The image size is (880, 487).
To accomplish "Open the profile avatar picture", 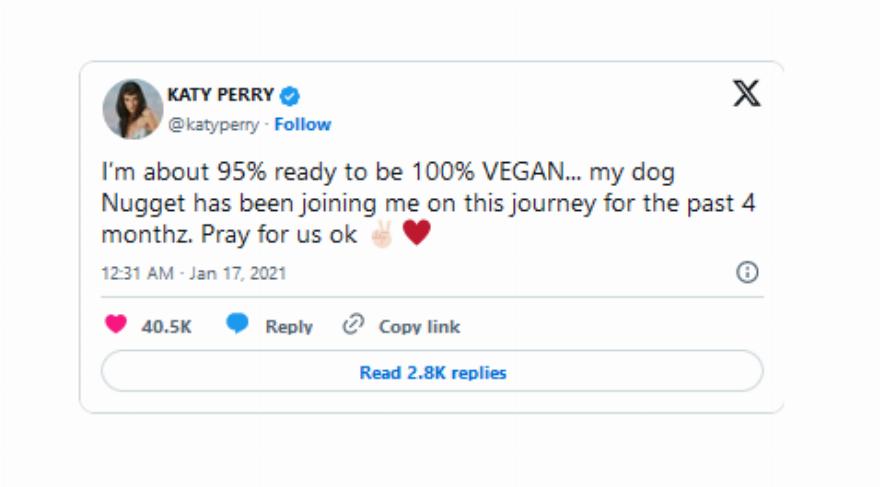I will coord(132,108).
